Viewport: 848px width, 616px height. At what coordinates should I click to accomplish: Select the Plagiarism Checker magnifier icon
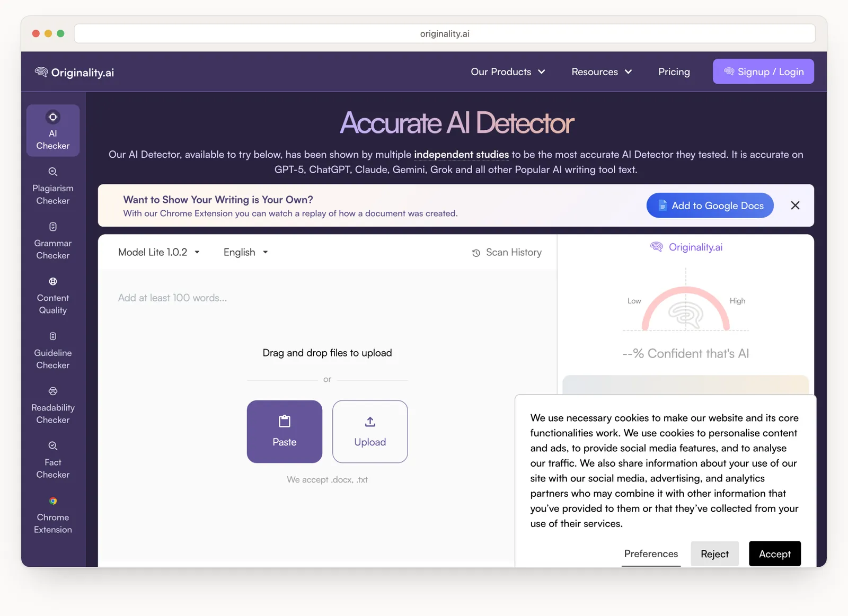(53, 172)
